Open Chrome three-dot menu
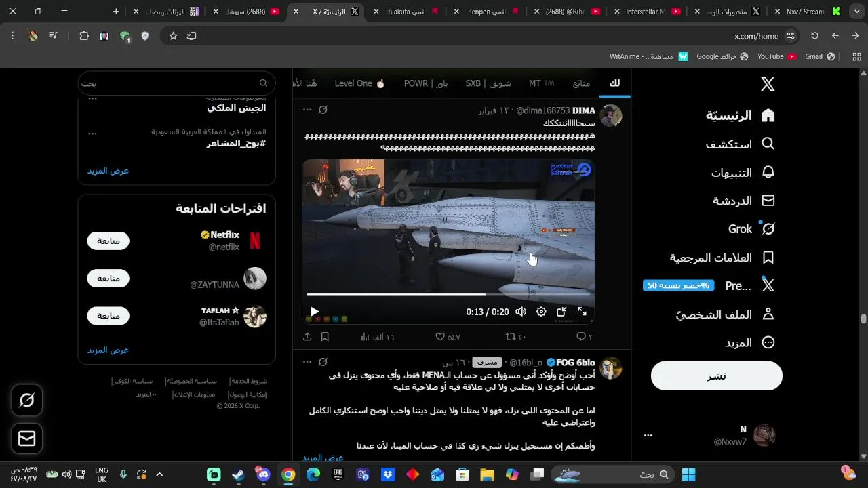The width and height of the screenshot is (868, 488). point(12,36)
